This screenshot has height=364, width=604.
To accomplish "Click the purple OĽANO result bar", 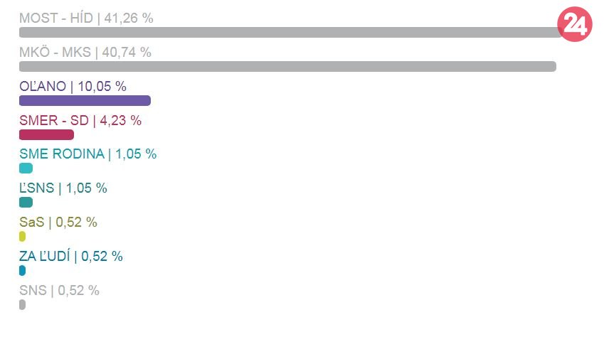I will pos(85,100).
